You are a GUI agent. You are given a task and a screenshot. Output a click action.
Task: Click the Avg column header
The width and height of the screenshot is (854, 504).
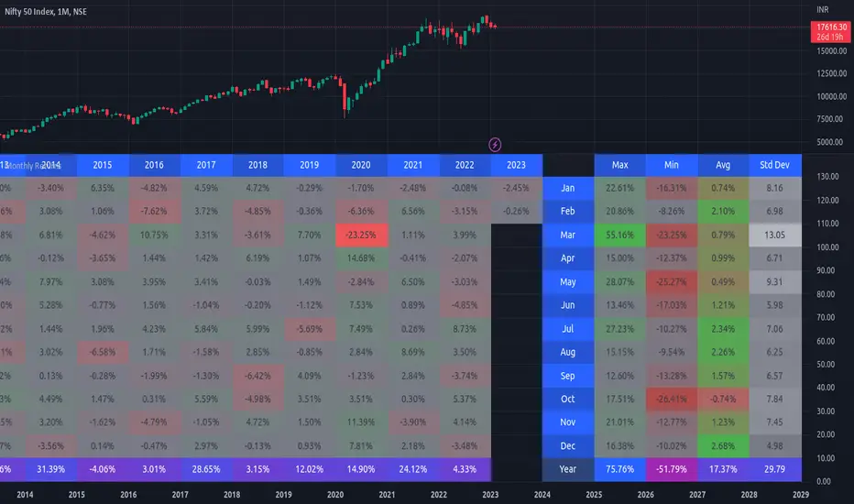click(x=723, y=165)
